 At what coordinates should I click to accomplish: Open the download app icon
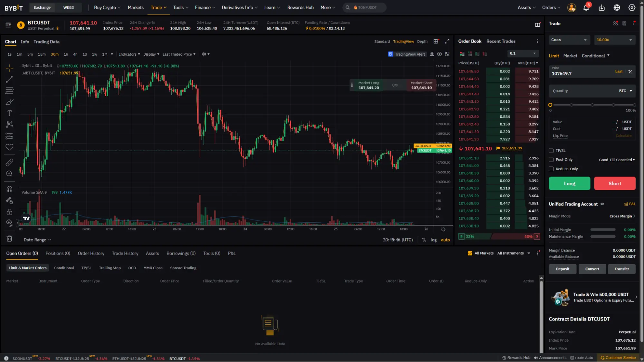[601, 8]
